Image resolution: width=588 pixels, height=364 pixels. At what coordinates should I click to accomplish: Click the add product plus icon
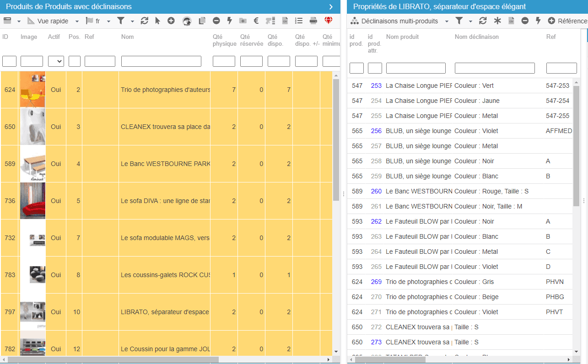coord(171,21)
